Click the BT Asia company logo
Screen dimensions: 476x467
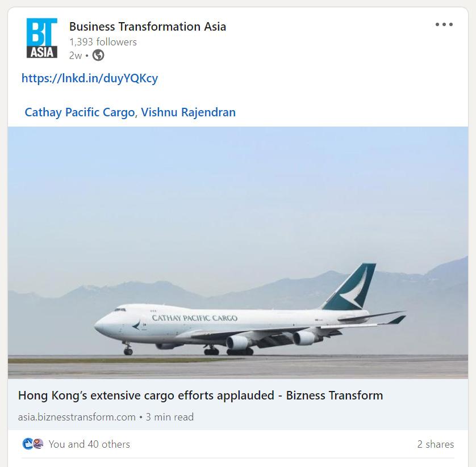pos(42,38)
